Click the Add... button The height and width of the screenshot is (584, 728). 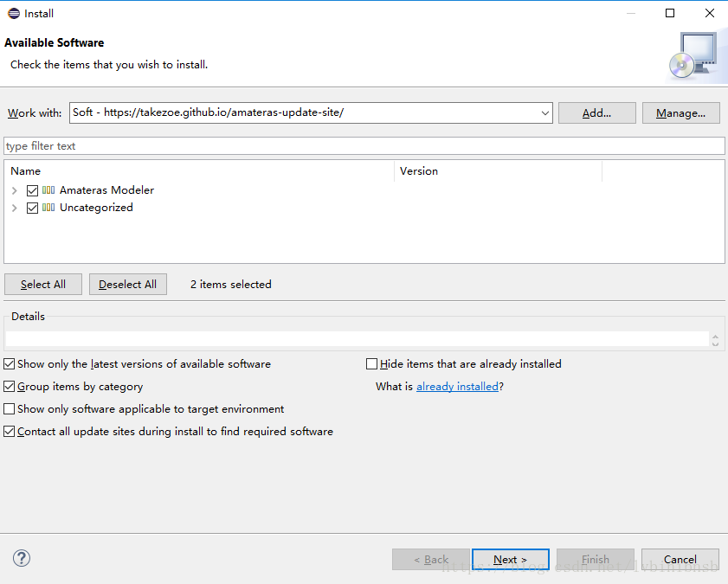597,113
